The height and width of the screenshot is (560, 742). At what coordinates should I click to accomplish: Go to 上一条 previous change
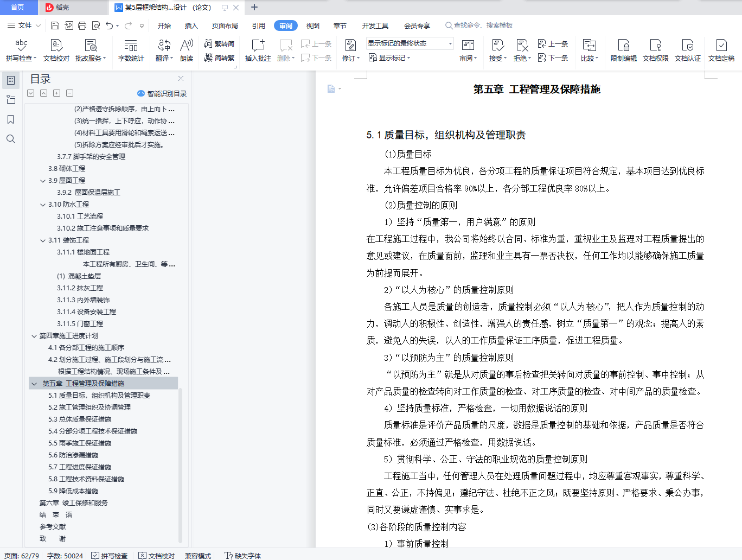pyautogui.click(x=553, y=43)
